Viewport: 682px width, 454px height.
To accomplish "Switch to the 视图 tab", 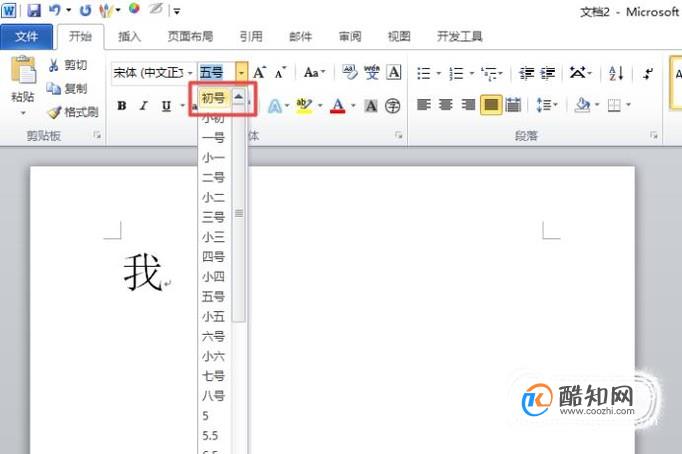I will point(399,37).
